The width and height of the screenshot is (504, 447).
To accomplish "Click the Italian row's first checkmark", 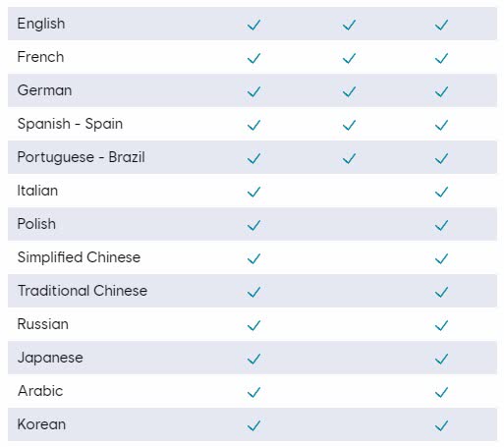I will 253,192.
